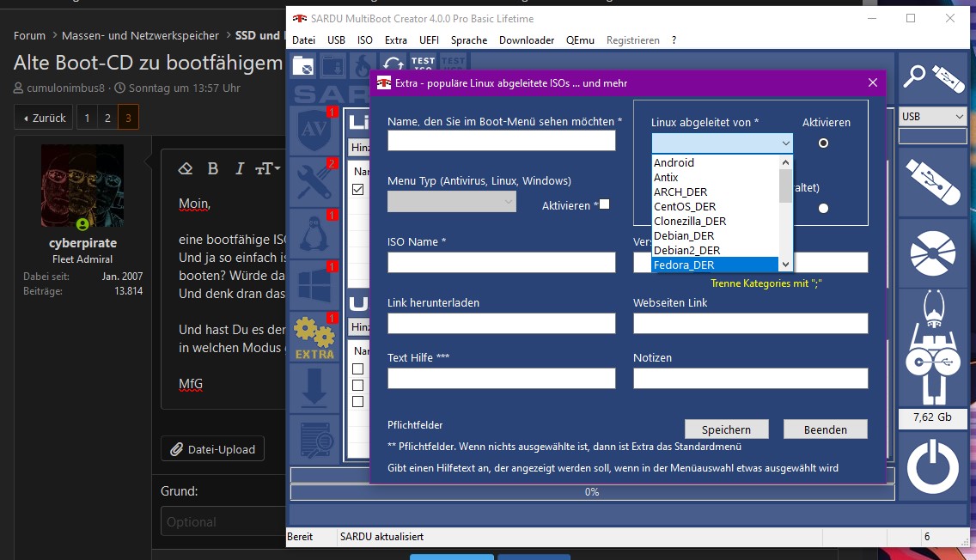Screen dimensions: 976x560
Task: Go to forum page 2
Action: (x=107, y=118)
